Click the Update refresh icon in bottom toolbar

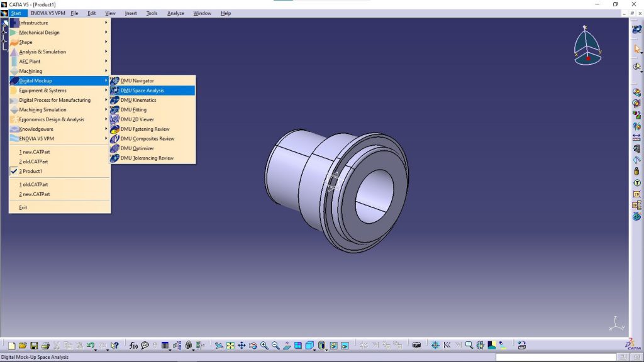click(x=521, y=346)
